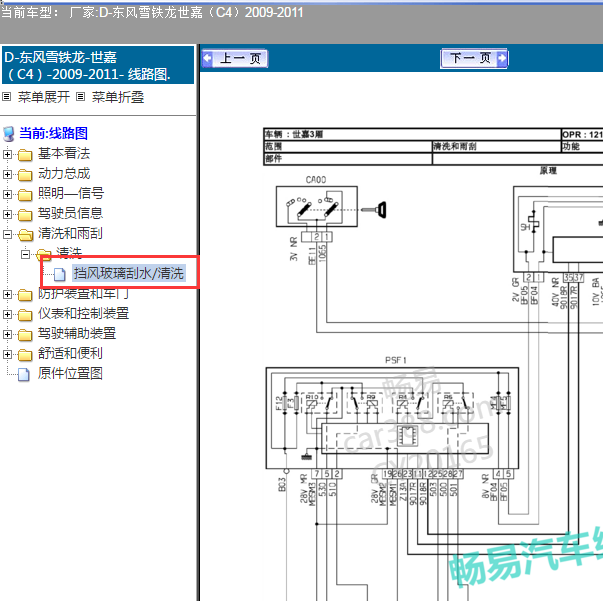Click the CA00 ignition switch label
The image size is (603, 601).
316,180
